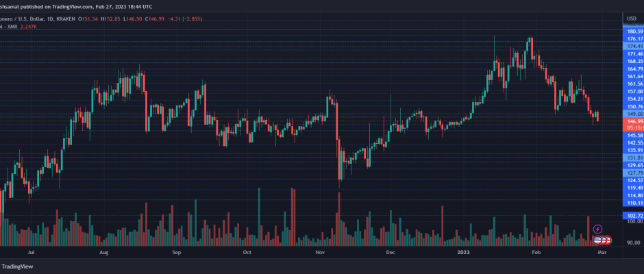
Task: Click the 127.79 price level label
Action: [634, 173]
